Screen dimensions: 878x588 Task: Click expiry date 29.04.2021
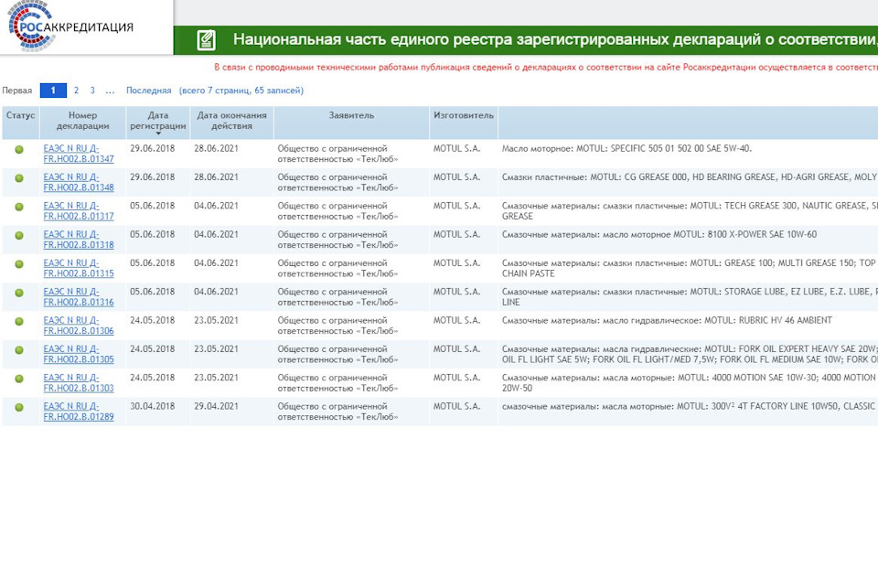pyautogui.click(x=216, y=406)
